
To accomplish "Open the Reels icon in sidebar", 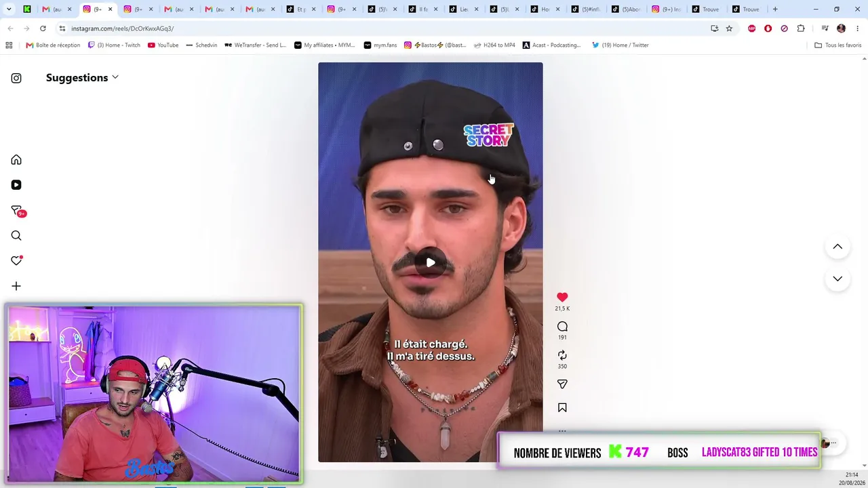I will [16, 185].
